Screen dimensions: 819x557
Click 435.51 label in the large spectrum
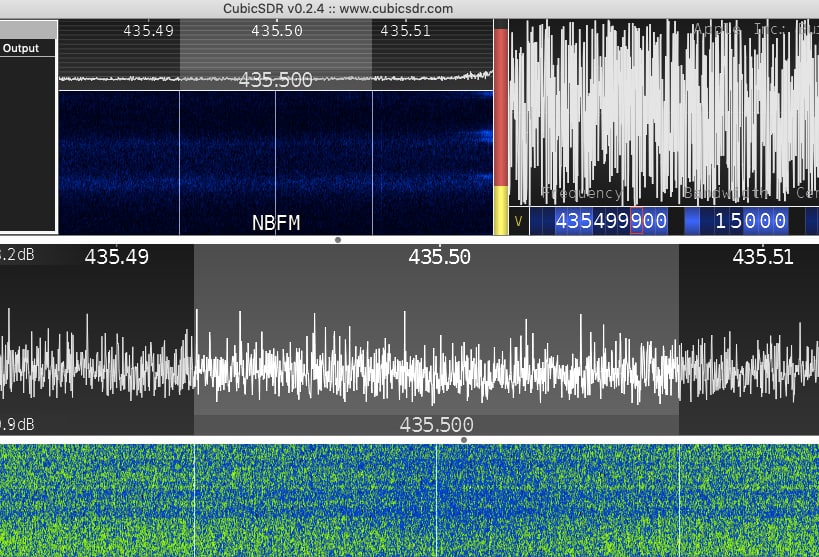[x=763, y=257]
